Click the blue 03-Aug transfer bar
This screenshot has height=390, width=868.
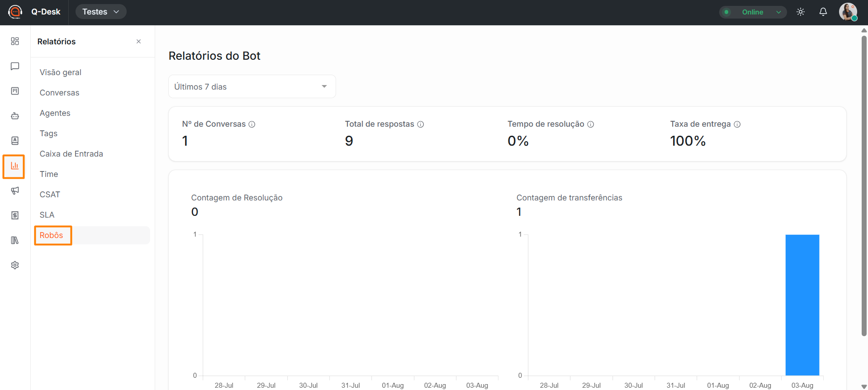pyautogui.click(x=802, y=305)
